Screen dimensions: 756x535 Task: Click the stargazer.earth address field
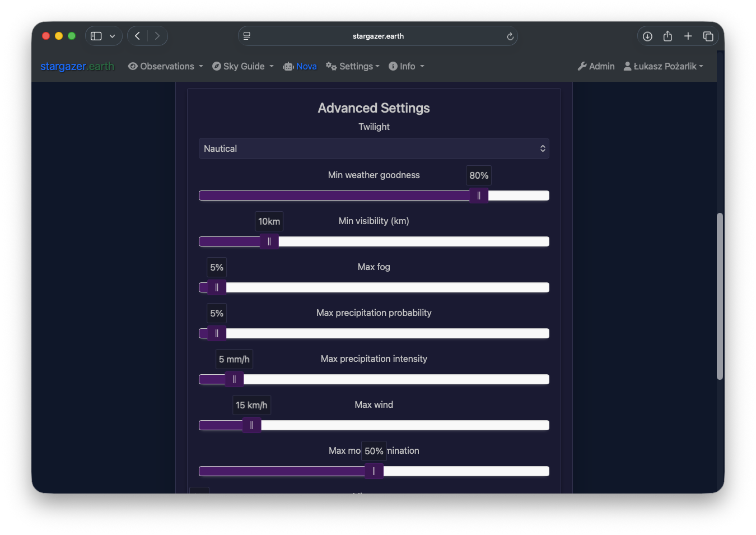pyautogui.click(x=378, y=36)
